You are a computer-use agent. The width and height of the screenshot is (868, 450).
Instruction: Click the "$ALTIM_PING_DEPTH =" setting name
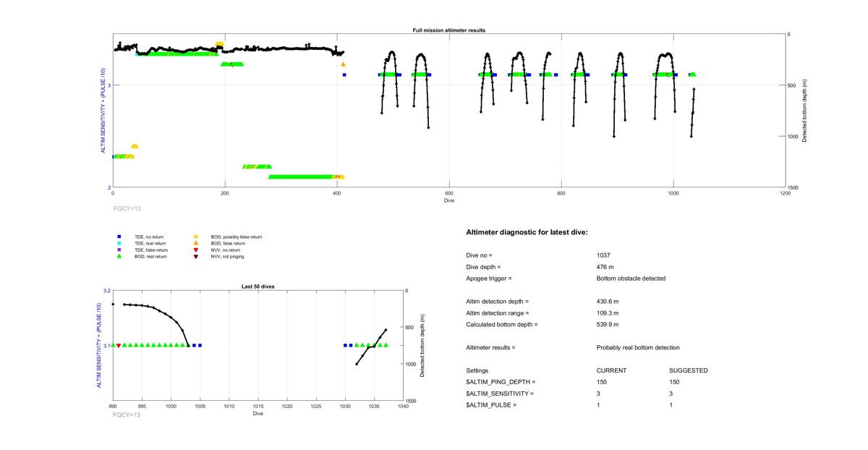(501, 382)
